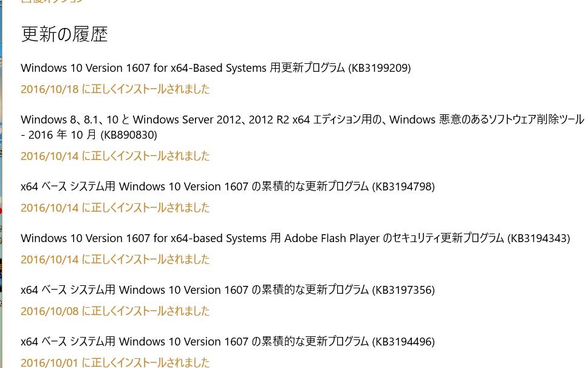Click the KB3194343 number in parentheses
Viewport: 588px width, 368px height.
pyautogui.click(x=539, y=238)
